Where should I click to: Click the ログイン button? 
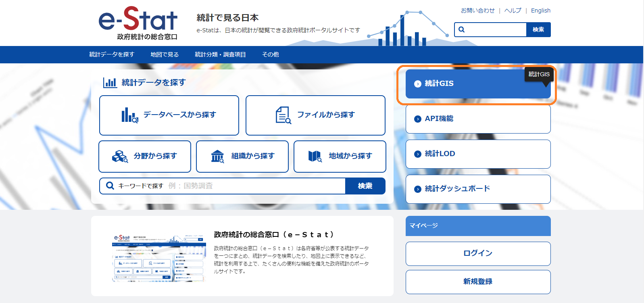pyautogui.click(x=478, y=254)
